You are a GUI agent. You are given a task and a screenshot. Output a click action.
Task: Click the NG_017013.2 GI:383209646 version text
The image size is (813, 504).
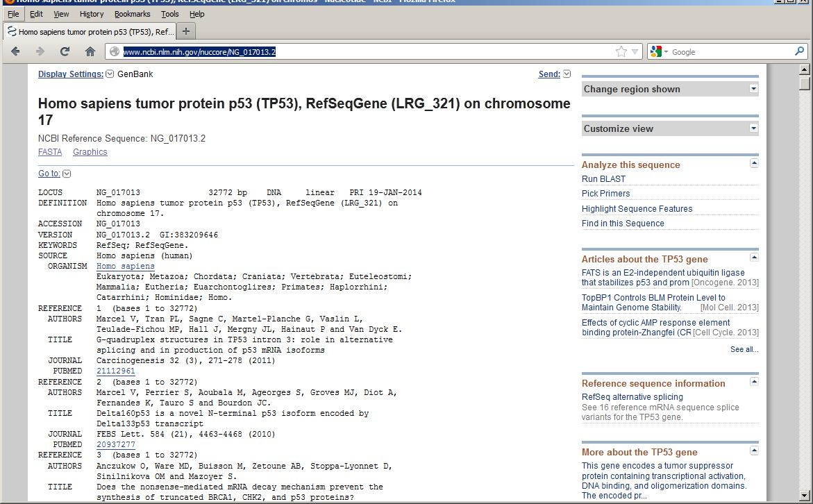click(x=157, y=235)
